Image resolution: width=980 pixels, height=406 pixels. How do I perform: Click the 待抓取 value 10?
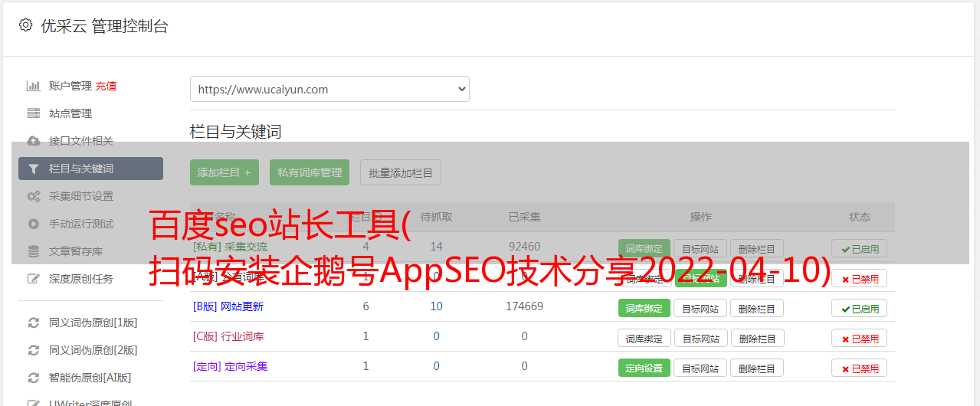click(437, 306)
